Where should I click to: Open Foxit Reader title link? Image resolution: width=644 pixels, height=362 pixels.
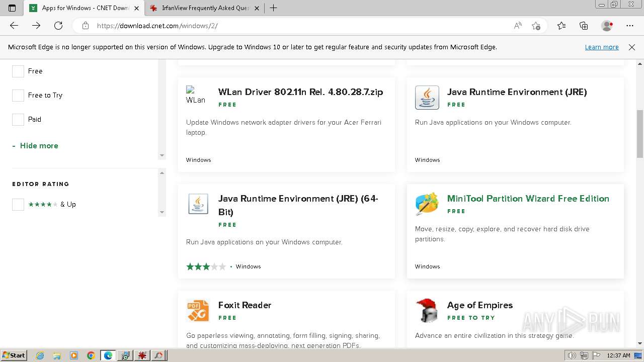point(245,305)
